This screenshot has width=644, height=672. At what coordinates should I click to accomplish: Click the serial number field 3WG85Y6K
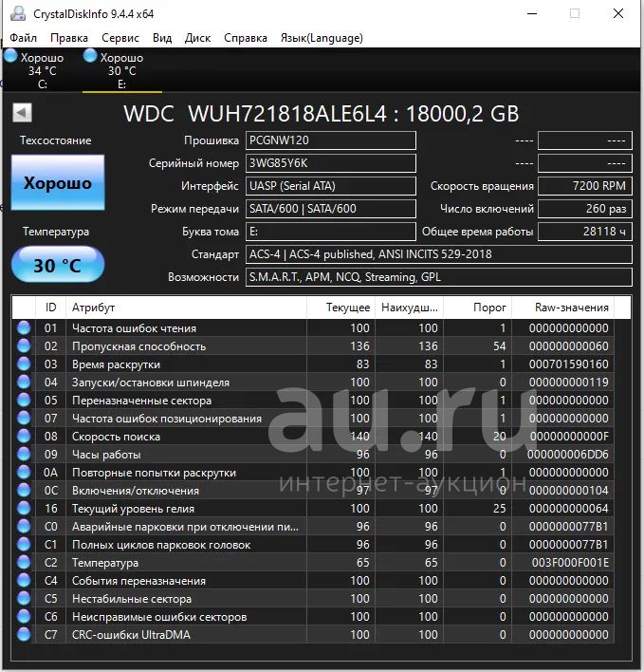click(x=331, y=163)
